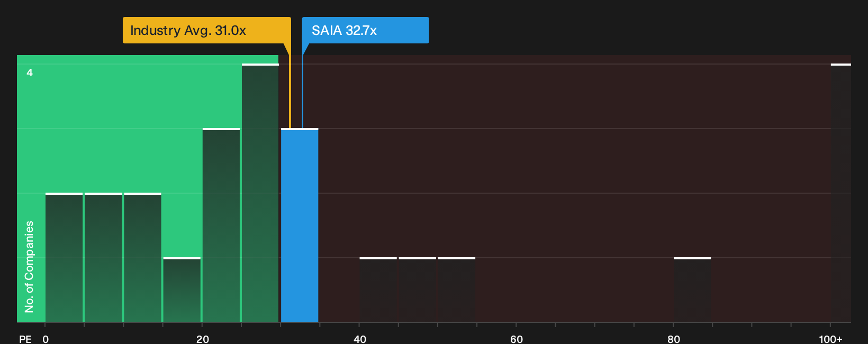The height and width of the screenshot is (344, 868).
Task: Click the '4' y-axis value
Action: pos(30,73)
